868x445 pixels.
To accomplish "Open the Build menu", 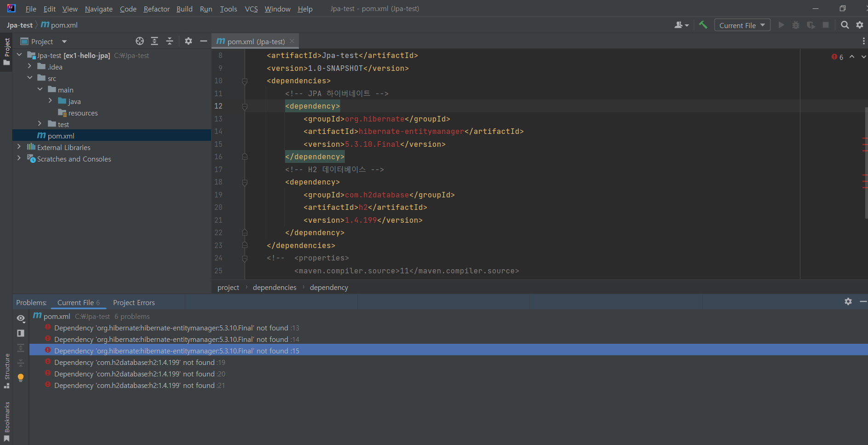I will pyautogui.click(x=184, y=9).
